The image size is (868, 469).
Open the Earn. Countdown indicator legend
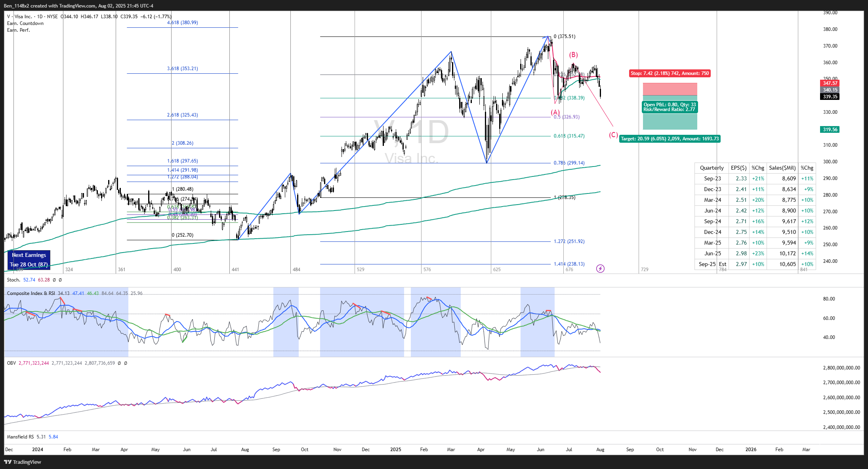pos(25,23)
